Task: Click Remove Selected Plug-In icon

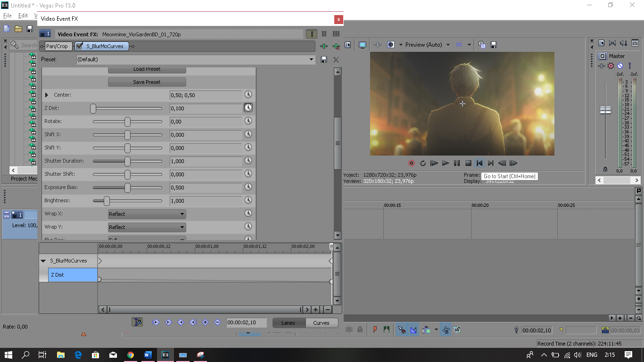Action: tap(336, 46)
